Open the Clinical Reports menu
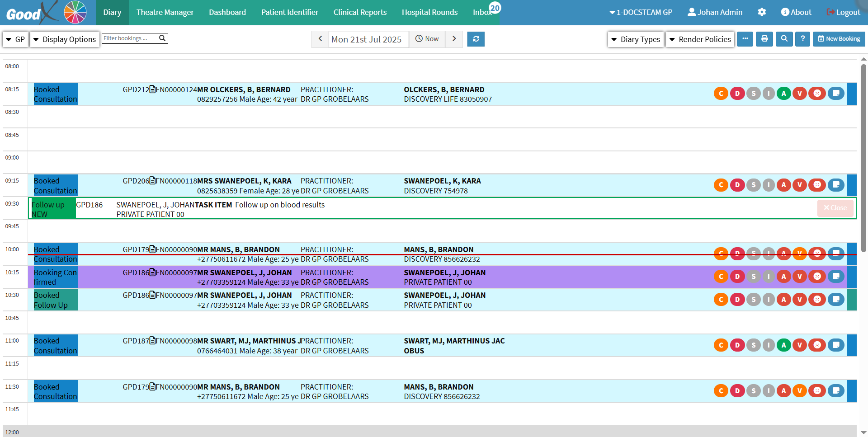The width and height of the screenshot is (868, 437). tap(360, 12)
